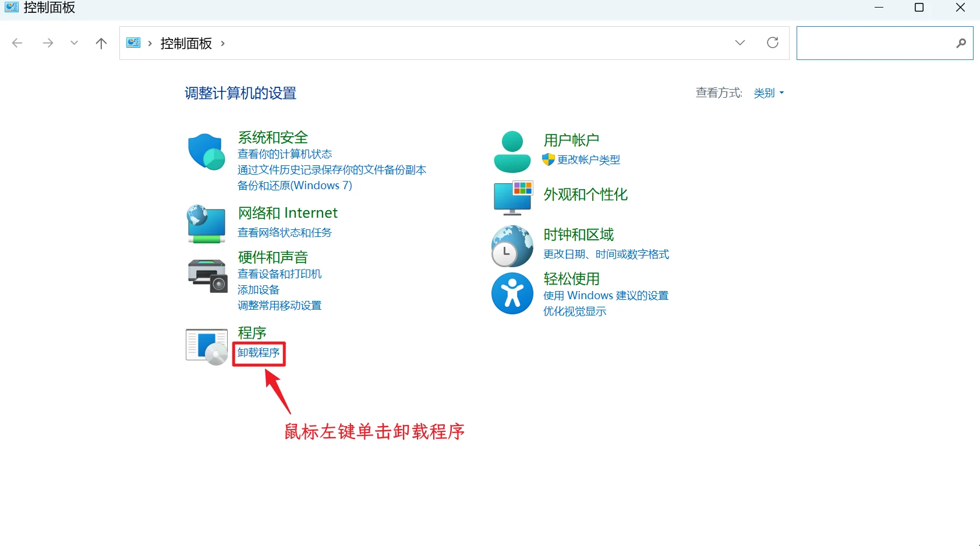Click inside the search input field

(x=873, y=43)
